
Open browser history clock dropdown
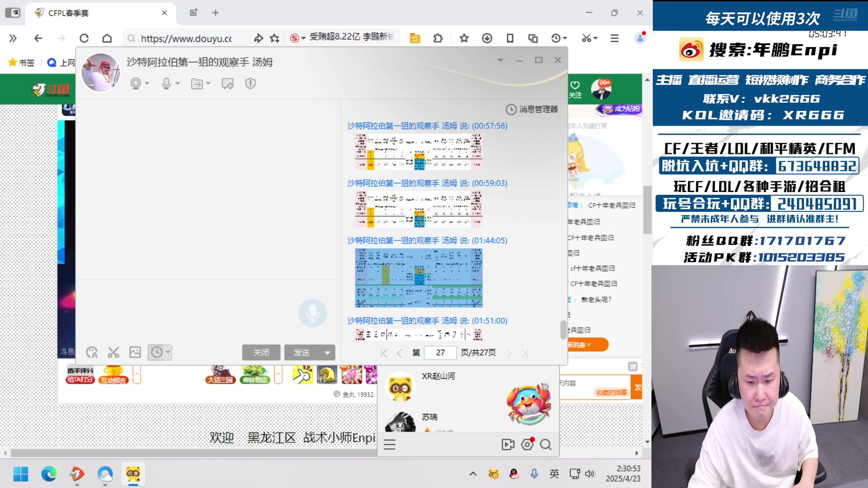[x=559, y=38]
